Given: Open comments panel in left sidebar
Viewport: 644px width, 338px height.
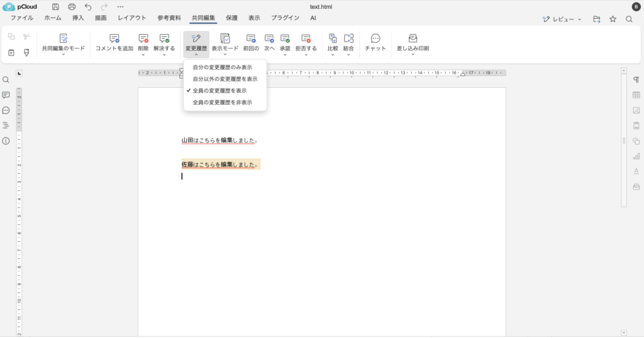Looking at the screenshot, I should [x=6, y=95].
